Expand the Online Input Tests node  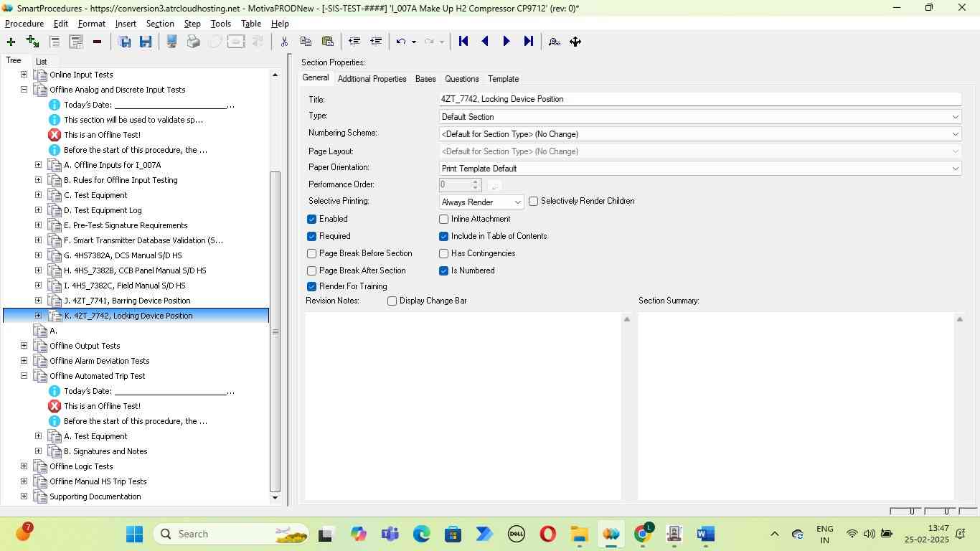coord(24,75)
